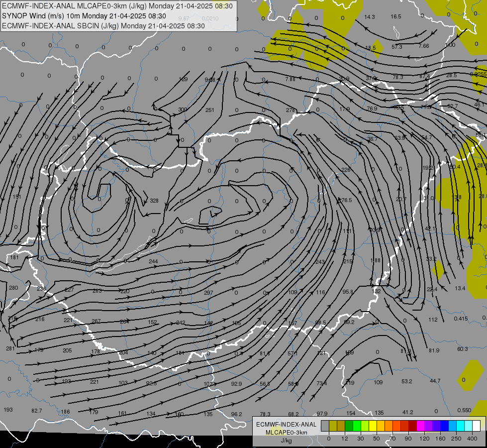Click the legend scale label 12
The width and height of the screenshot is (487, 448).
coord(345,439)
